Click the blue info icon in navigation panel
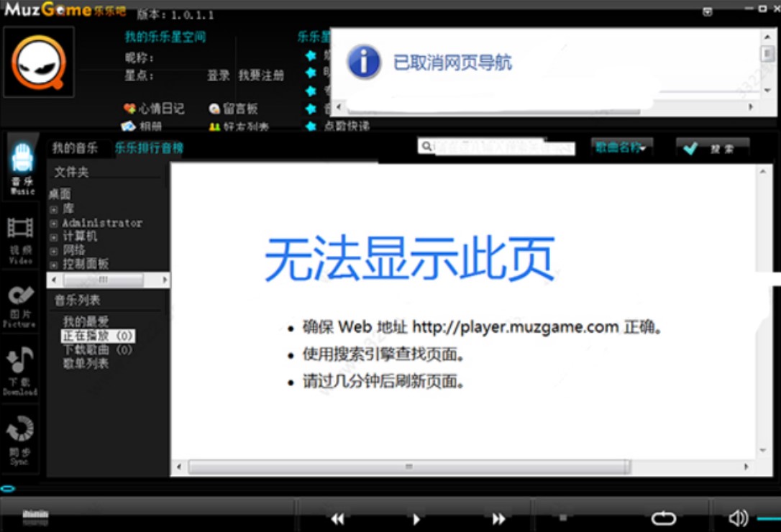Screen dimensions: 781x532 tap(364, 63)
